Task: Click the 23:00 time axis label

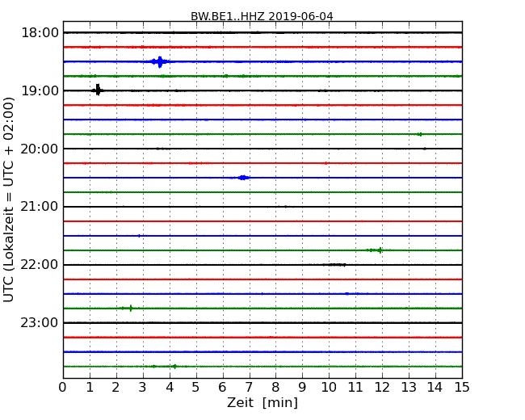Action: 40,322
